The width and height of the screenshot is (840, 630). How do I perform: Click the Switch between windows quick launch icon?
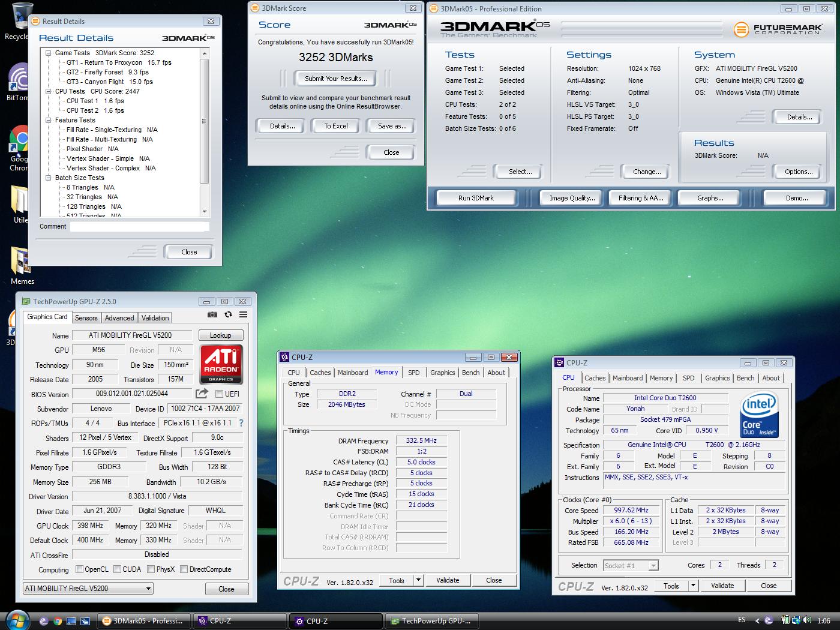coord(85,621)
